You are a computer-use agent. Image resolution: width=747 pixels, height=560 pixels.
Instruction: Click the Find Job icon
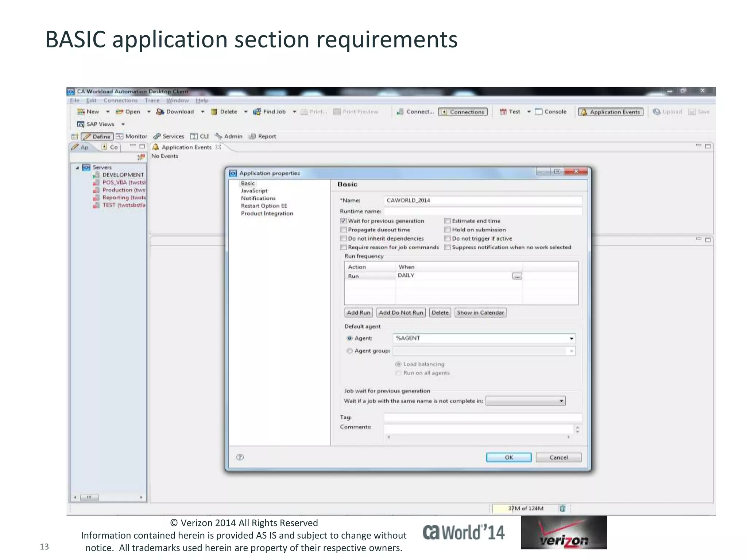coord(257,112)
